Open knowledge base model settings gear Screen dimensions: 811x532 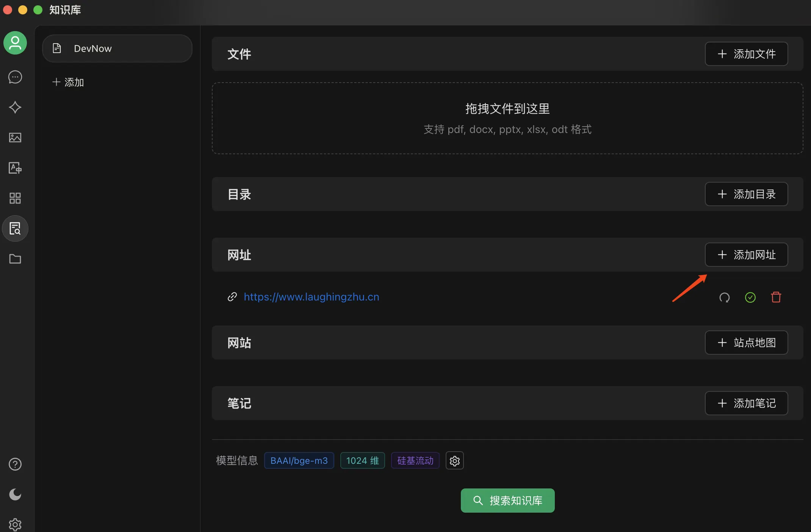tap(454, 461)
